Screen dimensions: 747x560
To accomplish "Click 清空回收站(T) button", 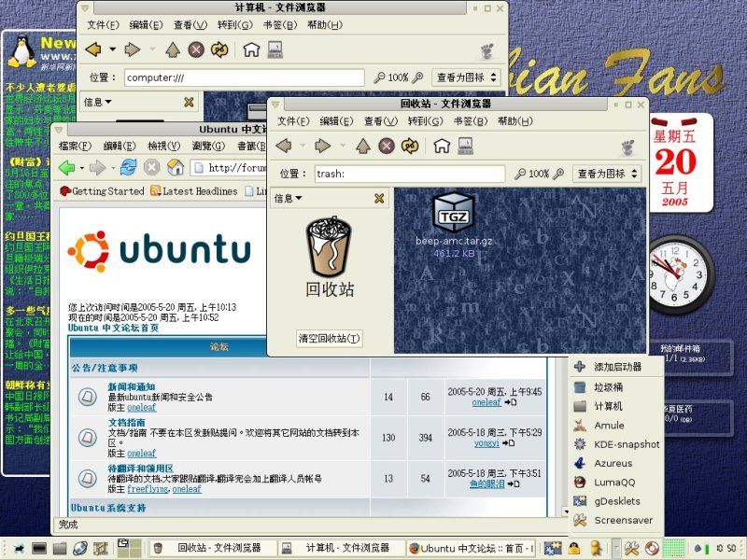I will coord(330,338).
